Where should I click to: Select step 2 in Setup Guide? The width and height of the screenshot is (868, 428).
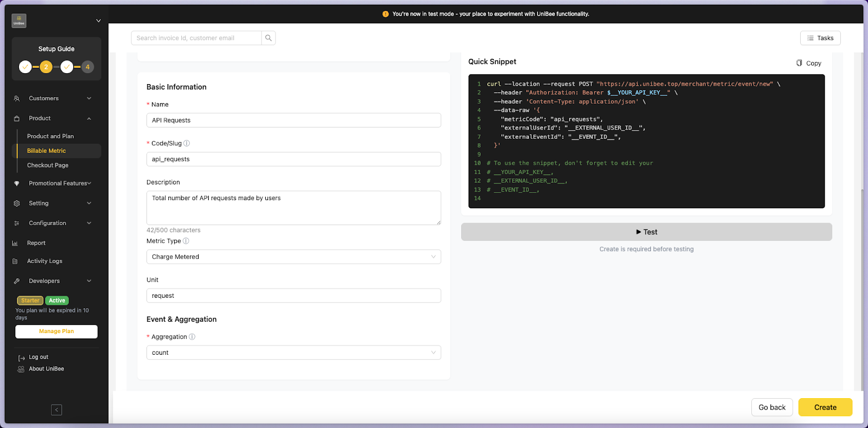click(x=46, y=67)
